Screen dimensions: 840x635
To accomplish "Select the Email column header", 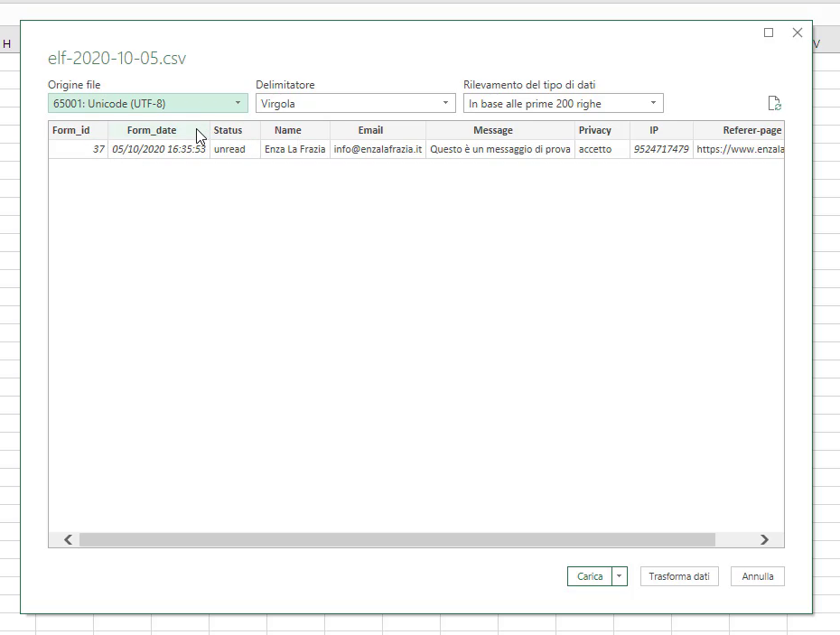I will point(370,130).
